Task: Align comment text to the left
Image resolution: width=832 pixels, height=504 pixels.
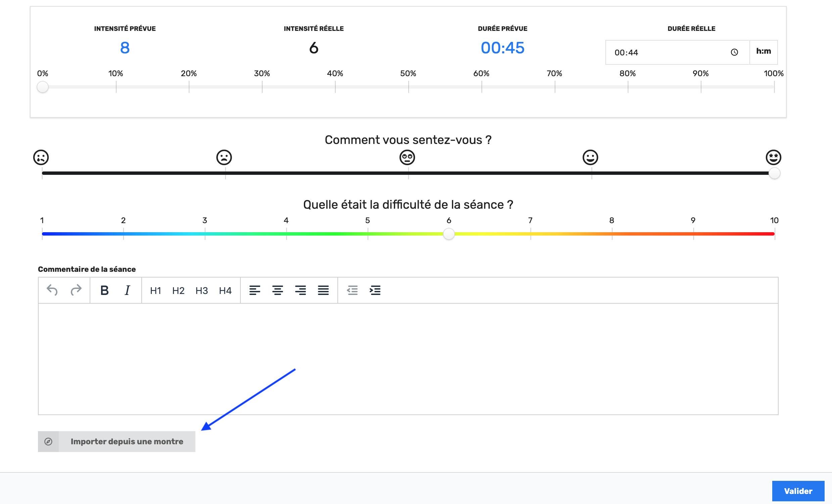Action: pyautogui.click(x=255, y=290)
